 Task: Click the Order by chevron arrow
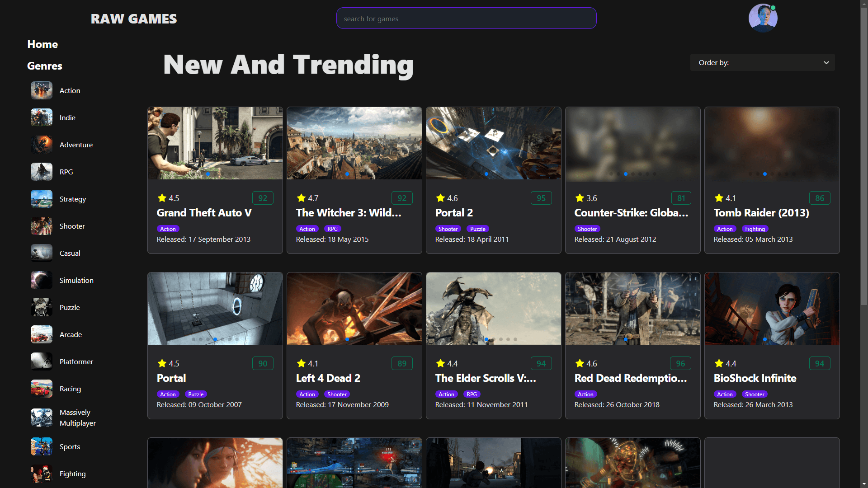[x=826, y=62]
